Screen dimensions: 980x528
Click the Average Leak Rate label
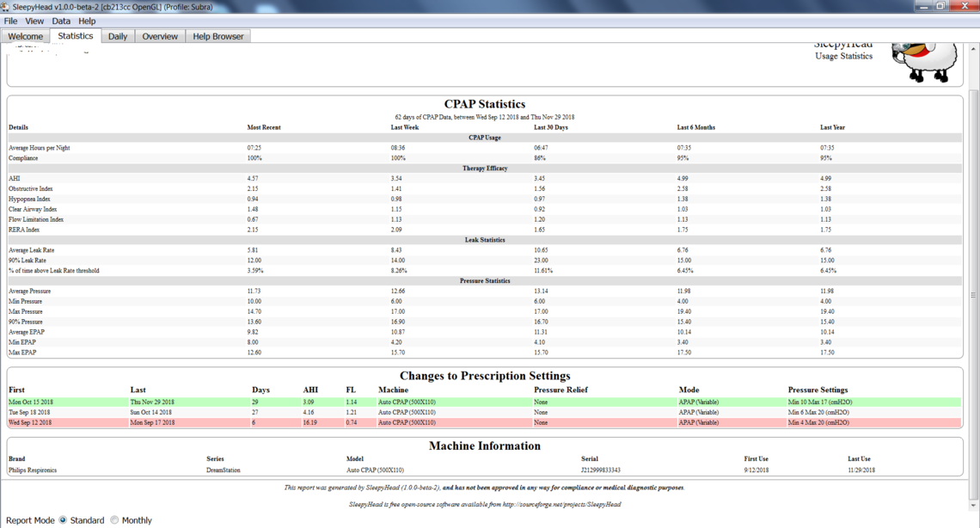pyautogui.click(x=31, y=250)
